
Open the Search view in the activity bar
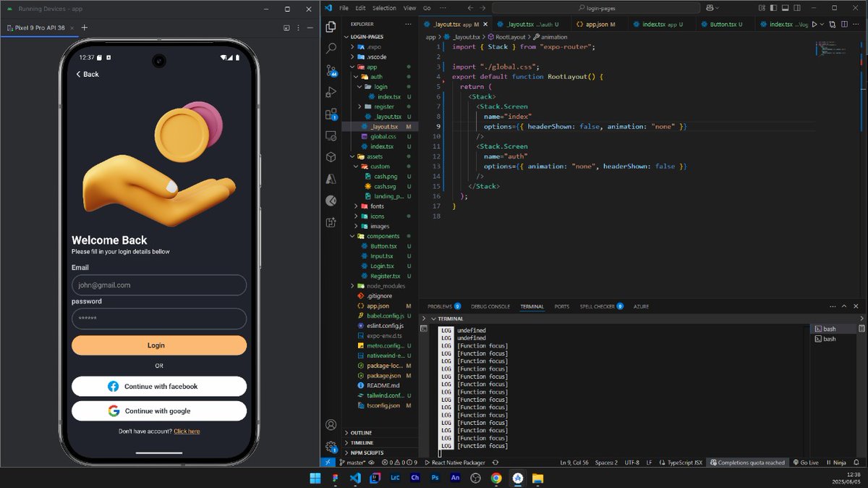coord(331,49)
